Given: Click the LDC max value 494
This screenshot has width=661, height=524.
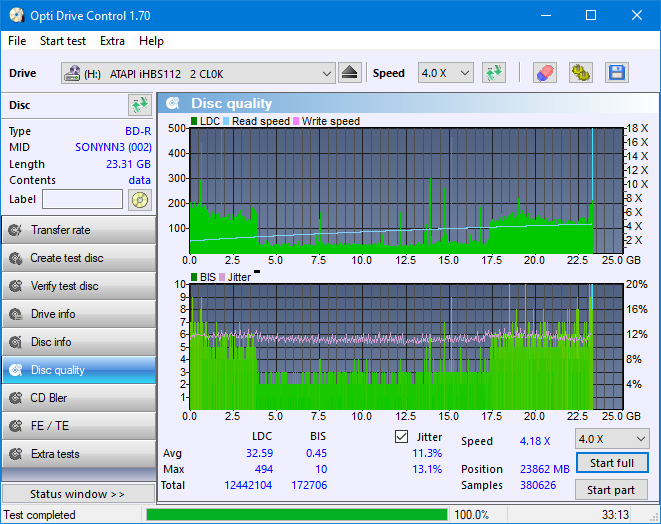Looking at the screenshot, I should pos(263,469).
